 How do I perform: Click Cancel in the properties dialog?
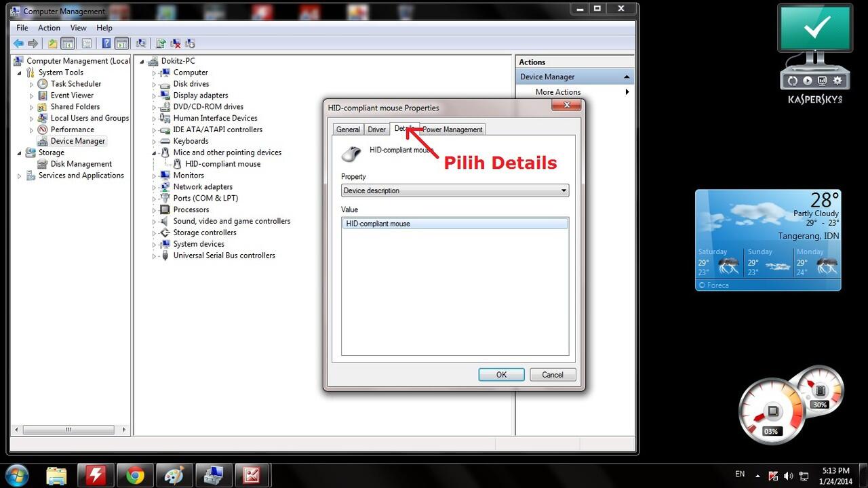tap(553, 375)
